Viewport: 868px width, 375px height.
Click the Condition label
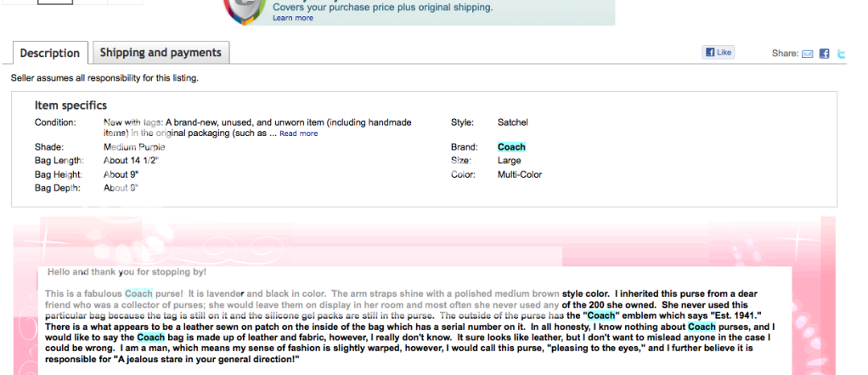pyautogui.click(x=55, y=122)
